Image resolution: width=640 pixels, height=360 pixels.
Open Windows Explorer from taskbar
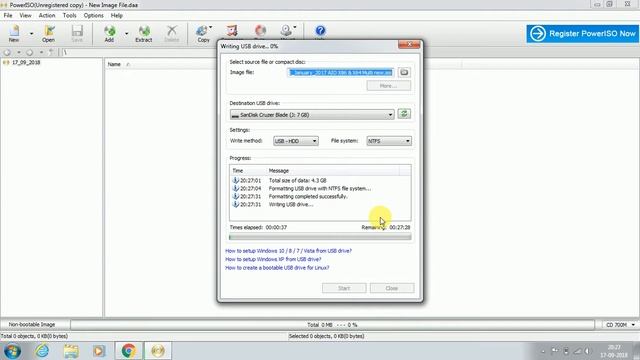click(71, 351)
